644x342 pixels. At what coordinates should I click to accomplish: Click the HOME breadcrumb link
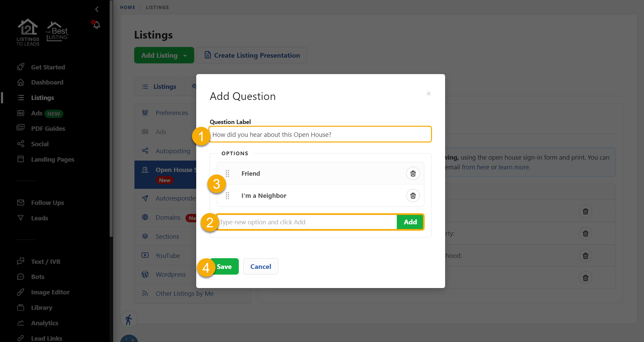tap(128, 7)
